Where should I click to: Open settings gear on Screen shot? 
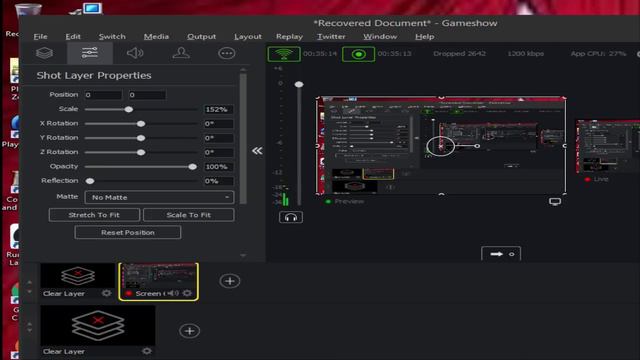[187, 293]
